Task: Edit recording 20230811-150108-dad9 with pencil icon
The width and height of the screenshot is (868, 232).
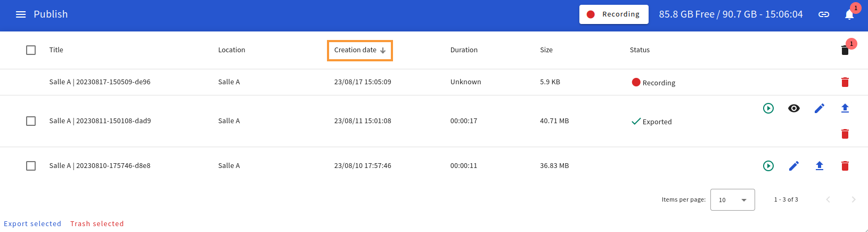Action: [x=820, y=108]
